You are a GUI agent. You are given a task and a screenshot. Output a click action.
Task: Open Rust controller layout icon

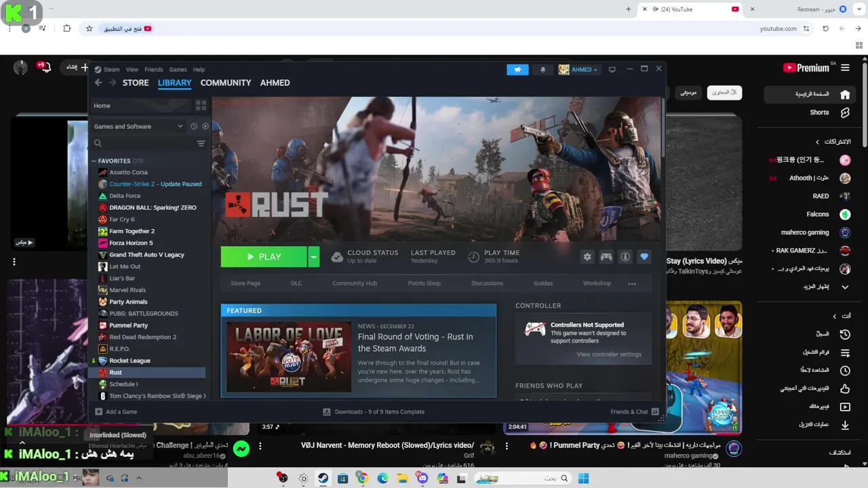606,257
